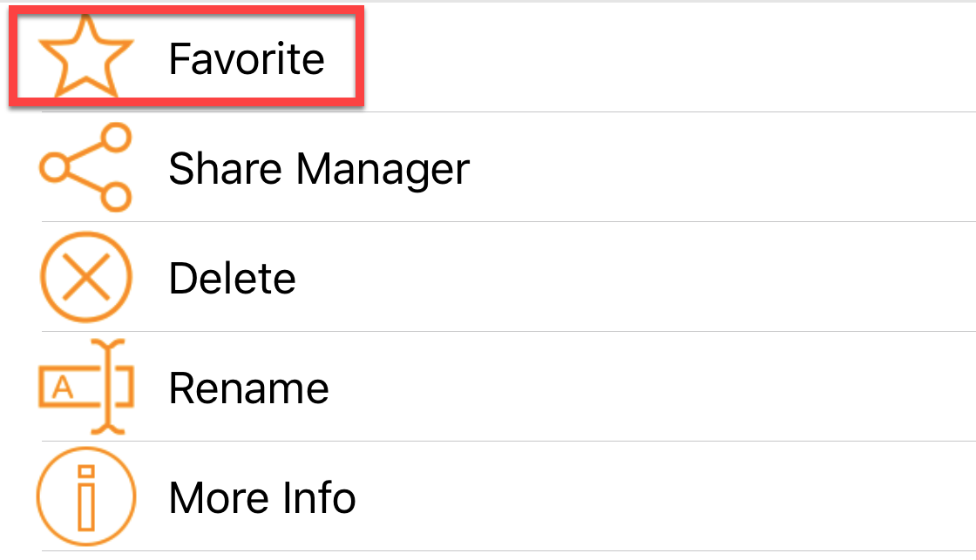976x560 pixels.
Task: Click the top node of share icon
Action: [116, 137]
